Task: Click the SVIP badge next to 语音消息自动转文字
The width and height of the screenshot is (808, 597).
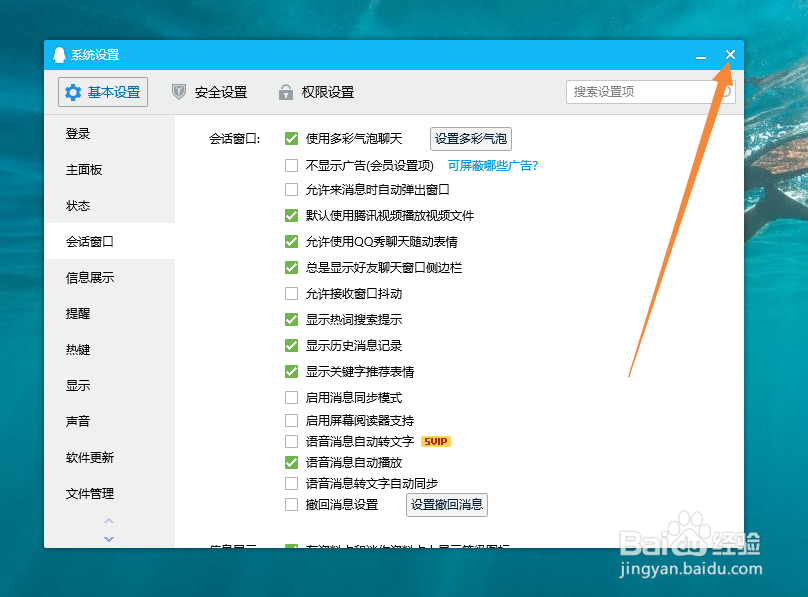Action: [x=435, y=440]
